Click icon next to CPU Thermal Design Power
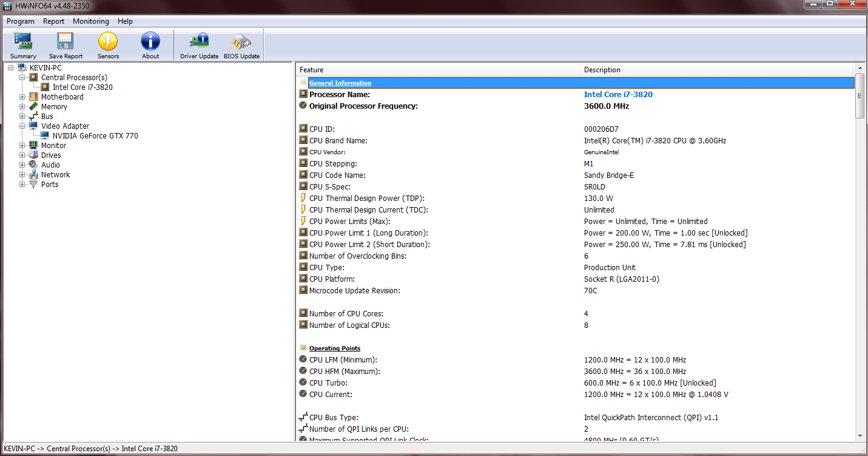Image resolution: width=868 pixels, height=456 pixels. click(x=303, y=198)
